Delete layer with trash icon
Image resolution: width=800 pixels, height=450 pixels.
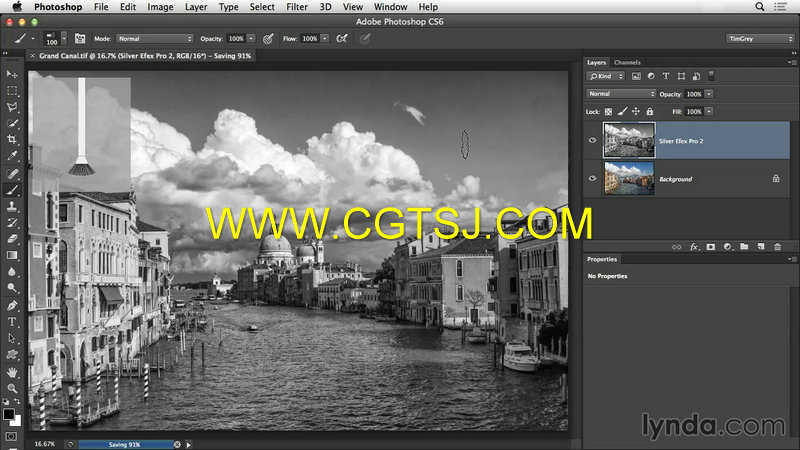coord(778,247)
